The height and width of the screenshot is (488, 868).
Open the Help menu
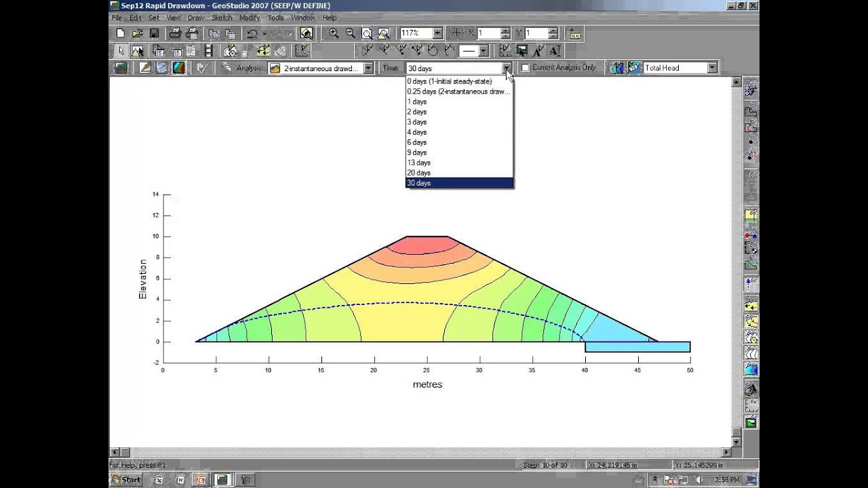pos(330,18)
